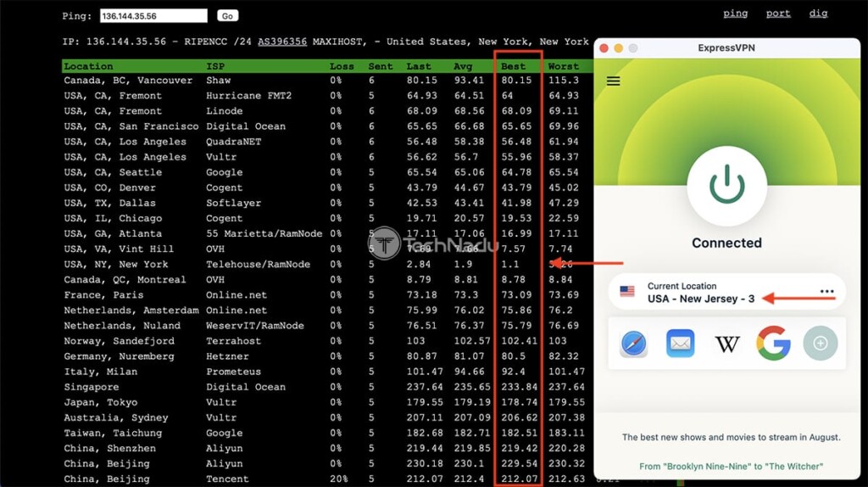
Task: Select 'Hurricane FMT2' ISP cell
Action: point(249,95)
